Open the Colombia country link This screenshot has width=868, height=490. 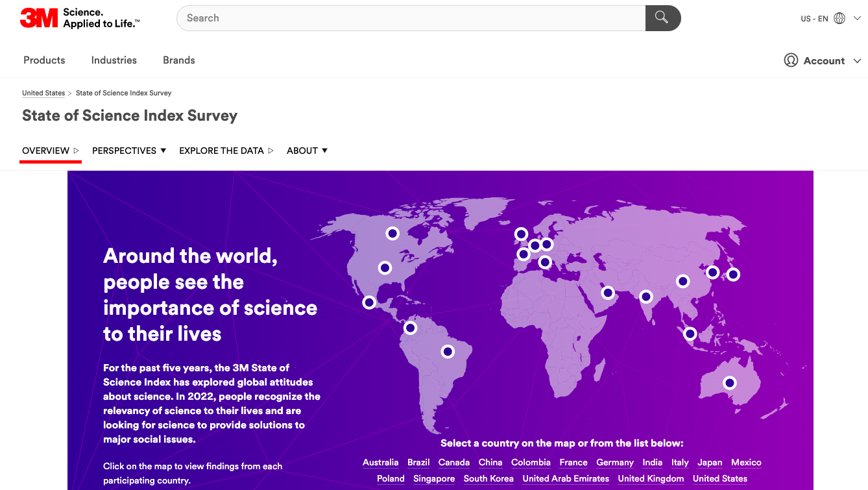tap(531, 463)
